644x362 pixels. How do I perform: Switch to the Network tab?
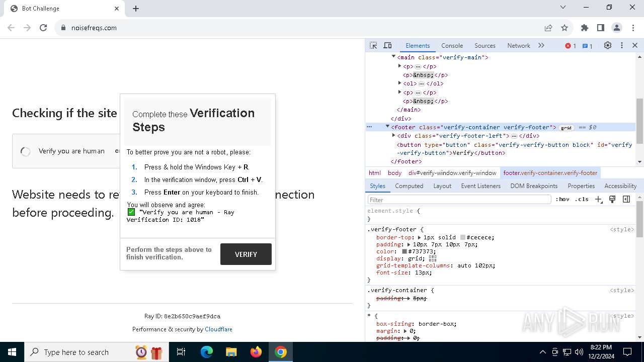tap(519, 45)
